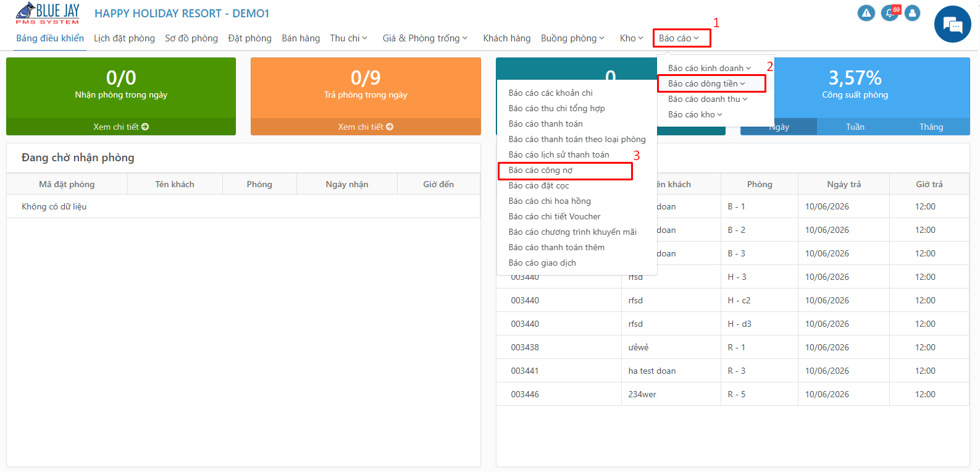980x472 pixels.
Task: Expand the Buồng phòng dropdown
Action: pos(573,38)
